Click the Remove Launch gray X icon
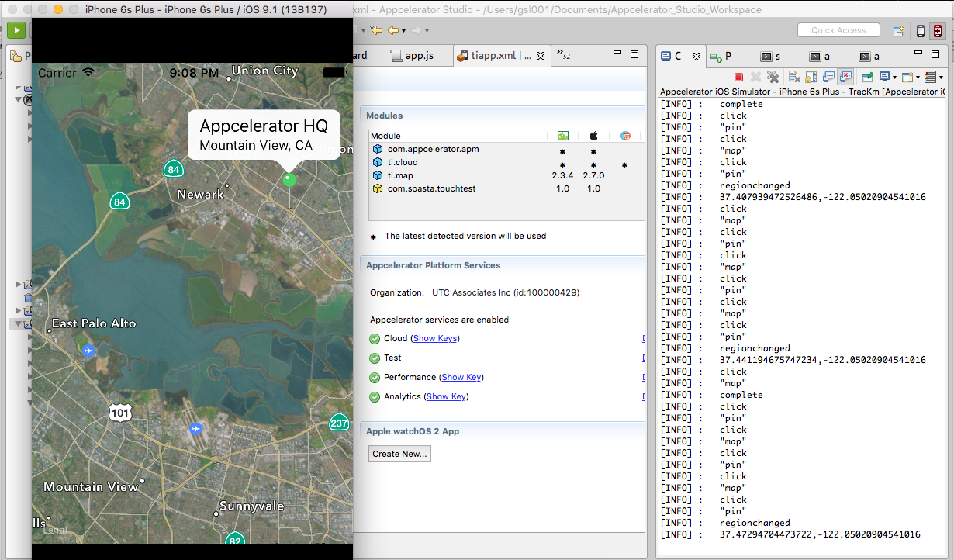 [755, 77]
